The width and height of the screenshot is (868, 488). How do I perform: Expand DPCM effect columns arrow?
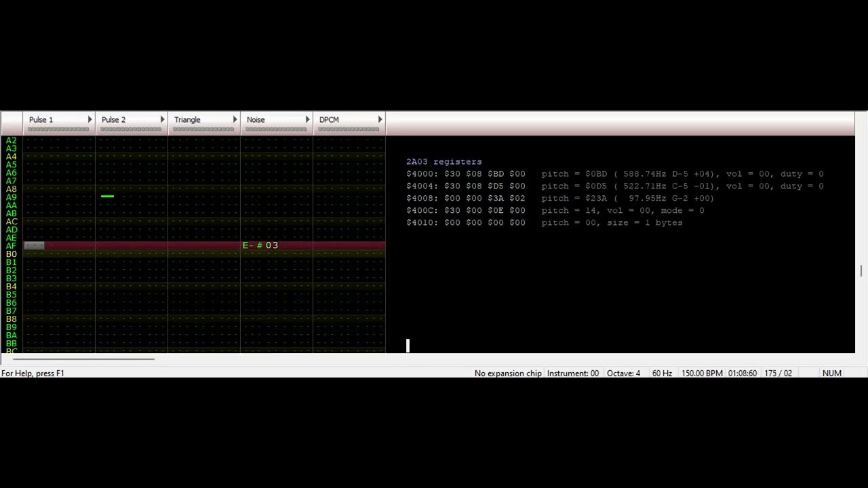click(380, 119)
